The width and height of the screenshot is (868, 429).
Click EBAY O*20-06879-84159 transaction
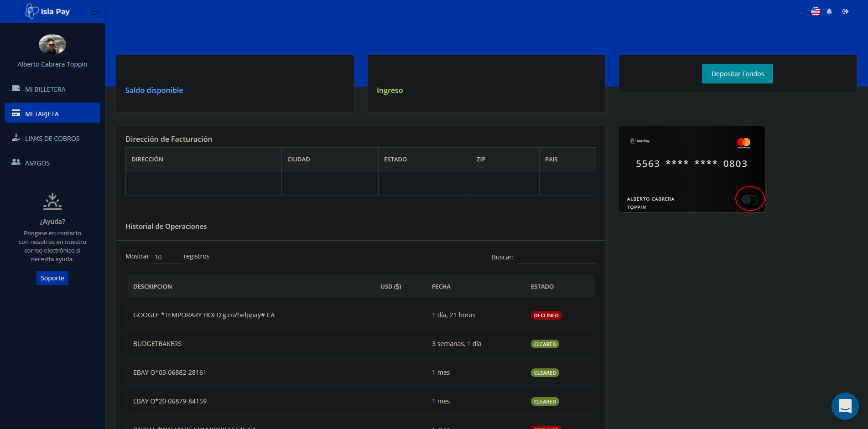coord(170,401)
